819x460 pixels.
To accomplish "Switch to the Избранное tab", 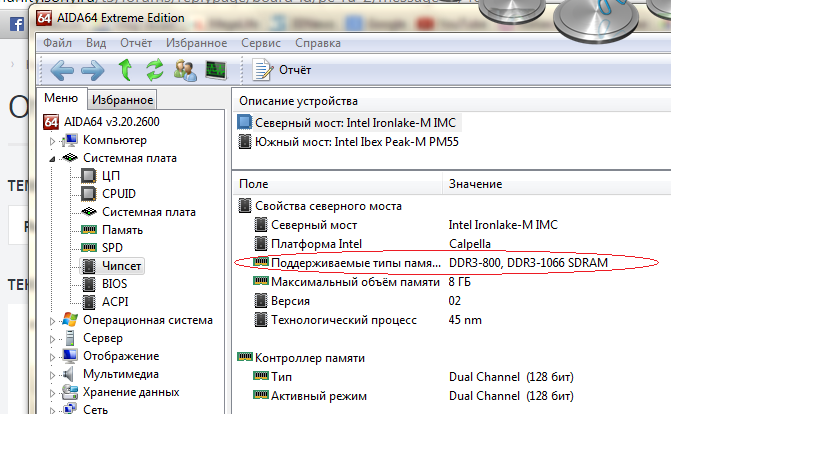I will point(122,99).
